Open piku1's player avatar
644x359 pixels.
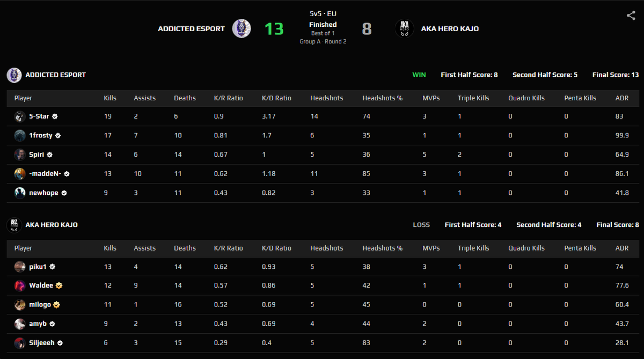point(20,266)
